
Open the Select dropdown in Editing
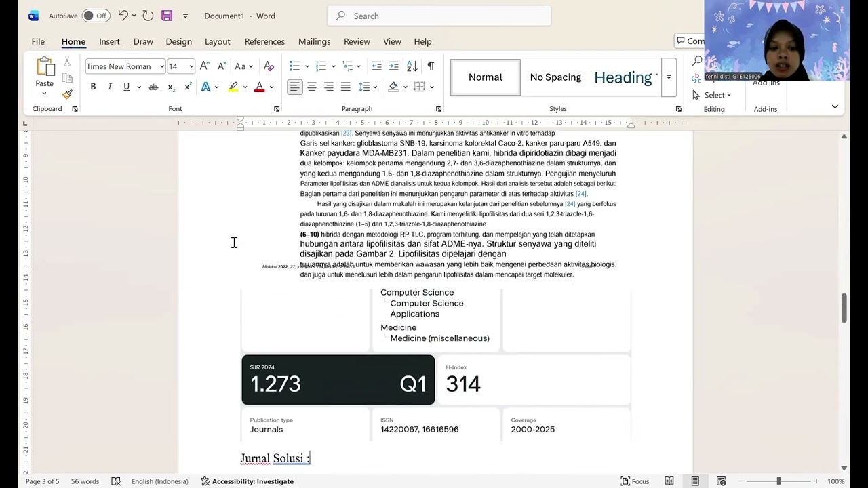712,95
